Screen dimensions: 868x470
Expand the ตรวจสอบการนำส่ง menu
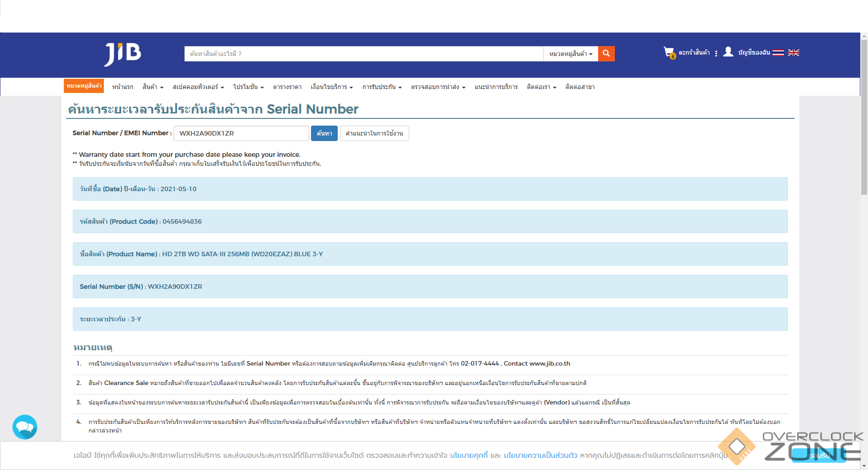(438, 87)
